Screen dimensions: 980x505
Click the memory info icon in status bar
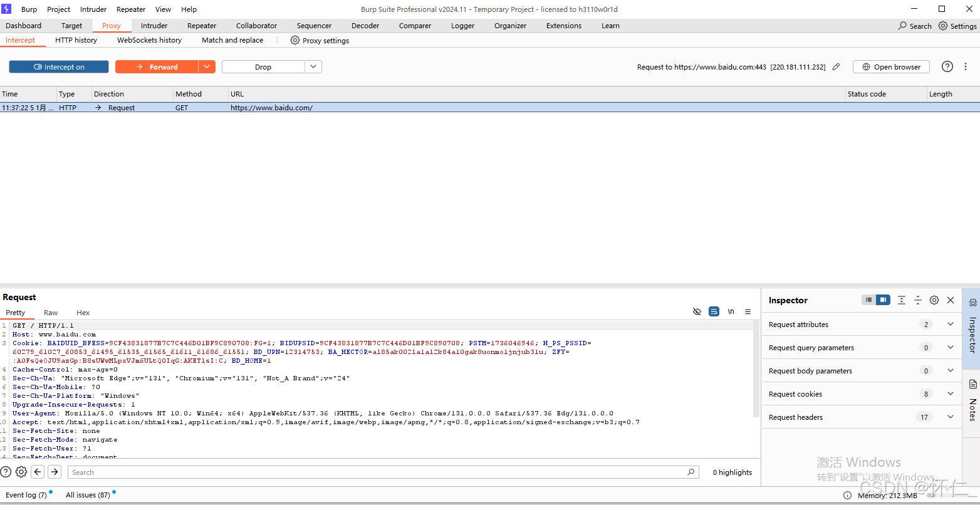click(847, 495)
